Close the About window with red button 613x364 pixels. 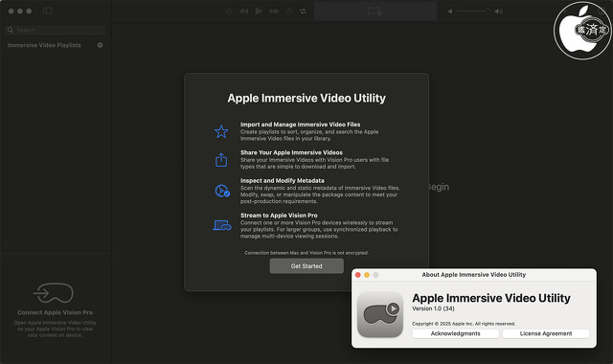357,275
